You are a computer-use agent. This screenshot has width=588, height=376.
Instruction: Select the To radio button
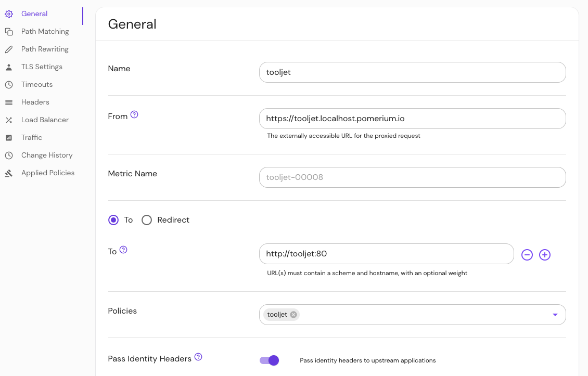point(113,220)
